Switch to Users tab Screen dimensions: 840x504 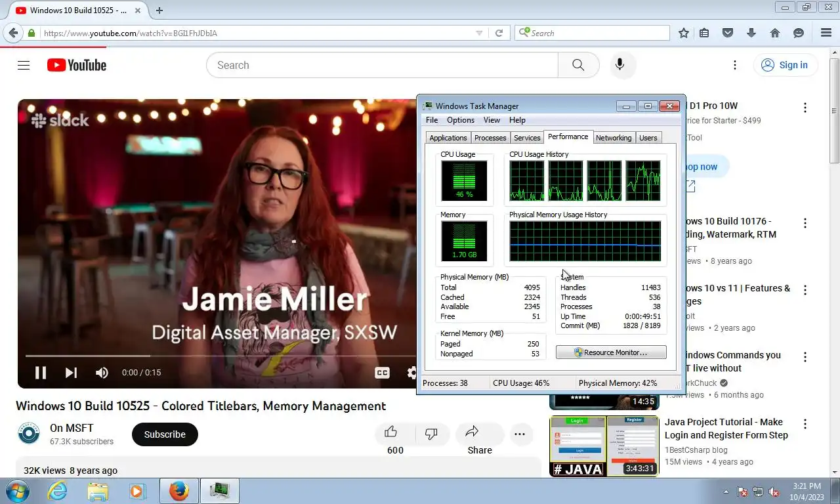coord(648,138)
